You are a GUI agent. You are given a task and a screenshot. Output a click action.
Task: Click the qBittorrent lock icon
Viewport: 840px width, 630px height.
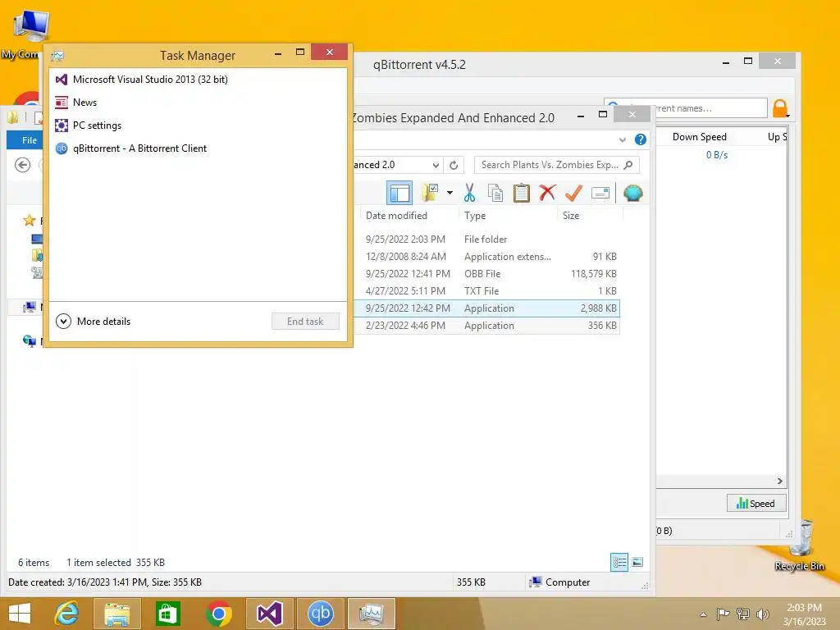tap(780, 108)
